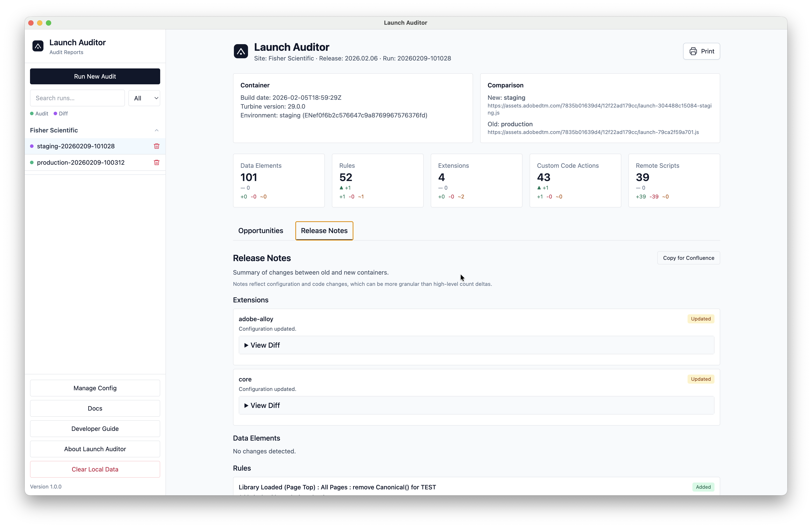The width and height of the screenshot is (812, 528).
Task: Click the Launch Auditor logo beside the page title
Action: coord(241,51)
